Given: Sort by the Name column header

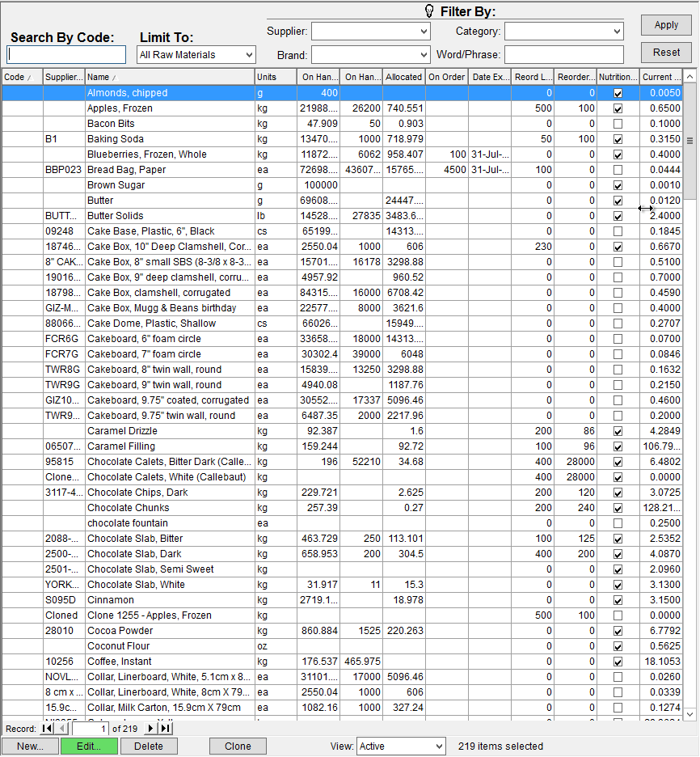Looking at the screenshot, I should [x=170, y=78].
